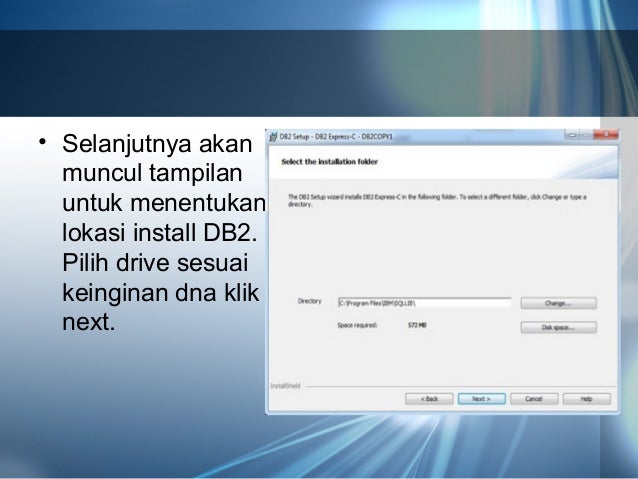Viewport: 638px width, 479px height.
Task: Click the DB2 Setup wizard description text
Action: click(437, 200)
